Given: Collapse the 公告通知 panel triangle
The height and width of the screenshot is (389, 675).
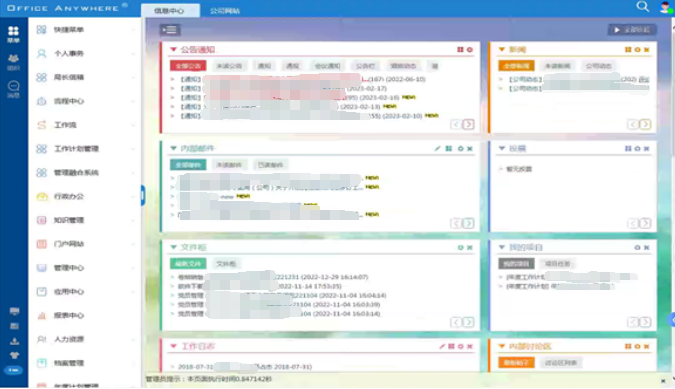Looking at the screenshot, I should click(173, 49).
